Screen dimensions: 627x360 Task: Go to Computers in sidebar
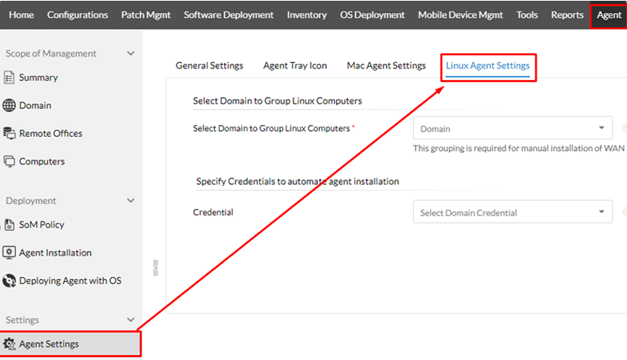pos(42,162)
